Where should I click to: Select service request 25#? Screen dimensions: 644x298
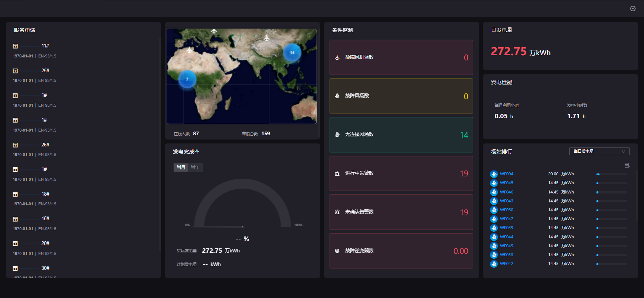click(x=45, y=70)
